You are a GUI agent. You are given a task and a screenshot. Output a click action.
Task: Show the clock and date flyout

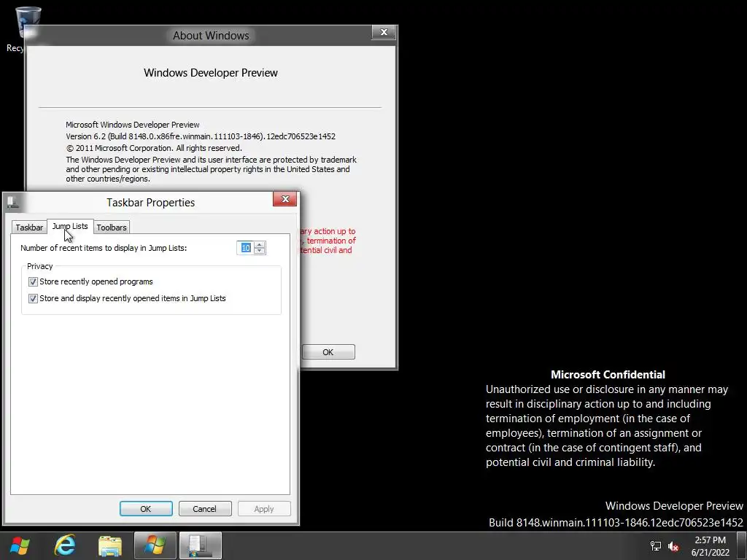pos(711,546)
